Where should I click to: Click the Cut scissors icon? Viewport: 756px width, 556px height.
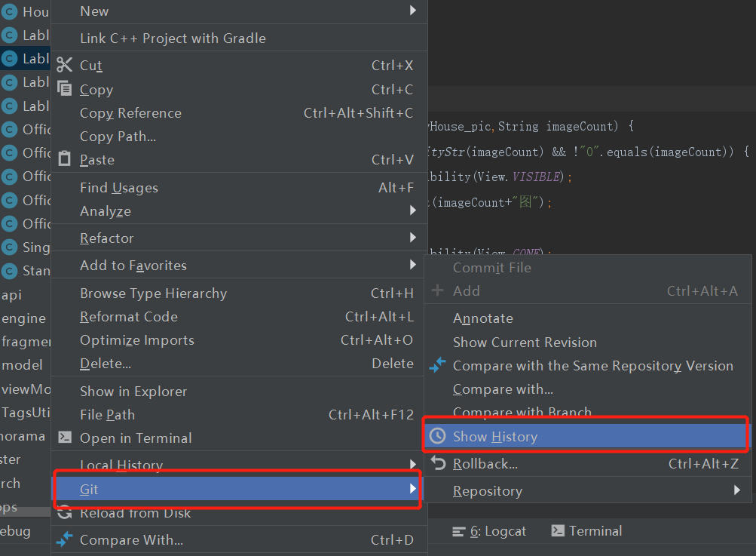[x=66, y=66]
